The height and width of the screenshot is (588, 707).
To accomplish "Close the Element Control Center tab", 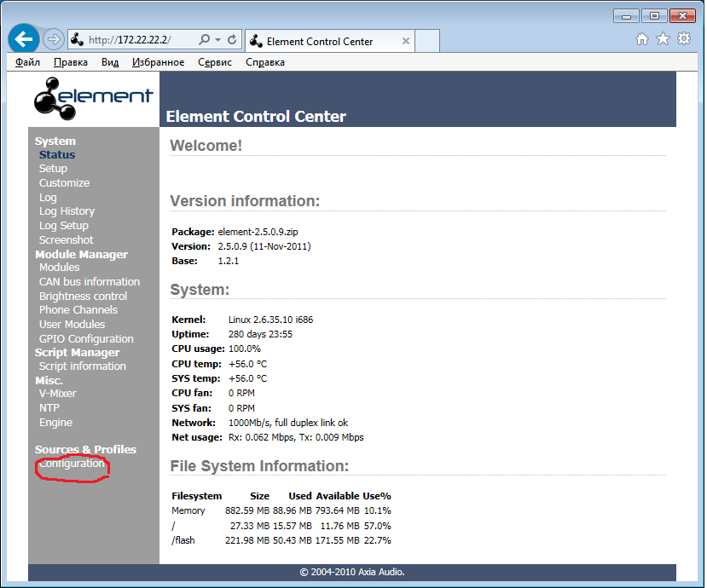I will coord(406,41).
